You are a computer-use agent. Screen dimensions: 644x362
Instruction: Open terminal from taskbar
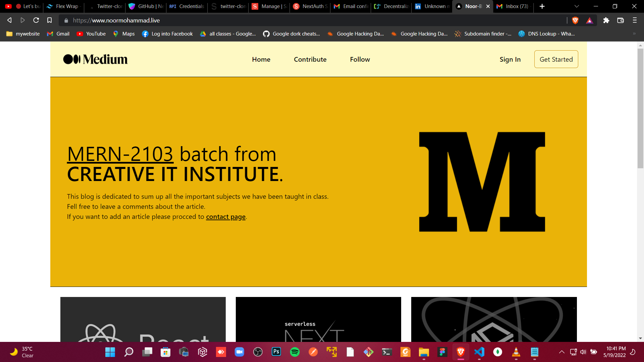click(387, 352)
